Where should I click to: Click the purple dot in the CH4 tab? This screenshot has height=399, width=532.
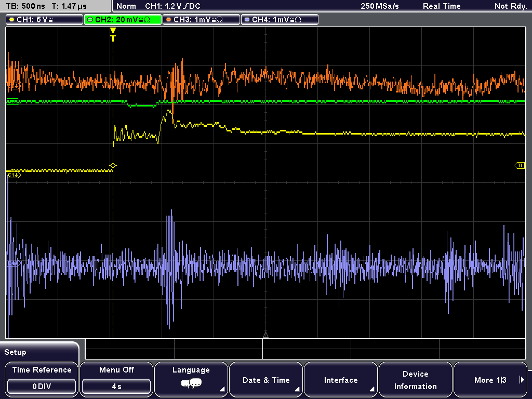[247, 20]
